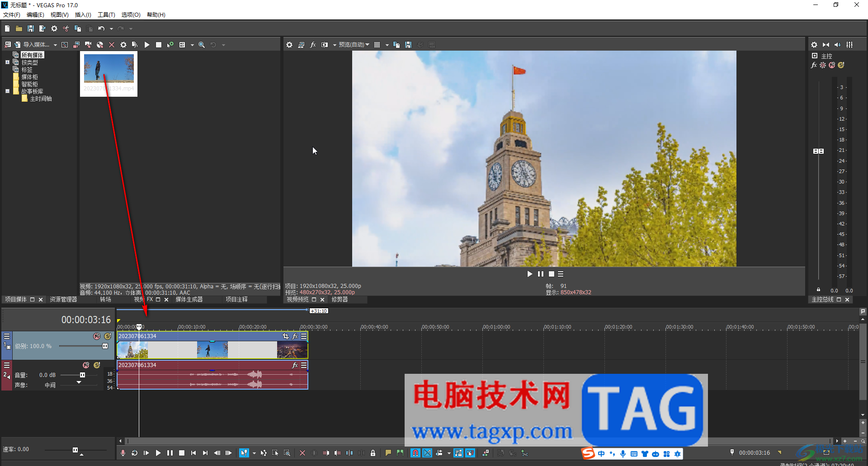The width and height of the screenshot is (868, 466).
Task: Click the 速率 playback rate slider
Action: (75, 450)
